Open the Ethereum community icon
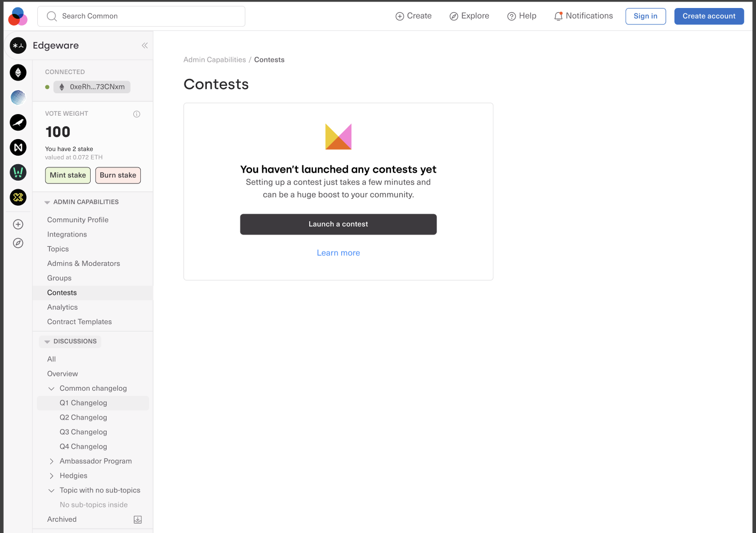Screen dimensions: 756x533 (x=18, y=72)
